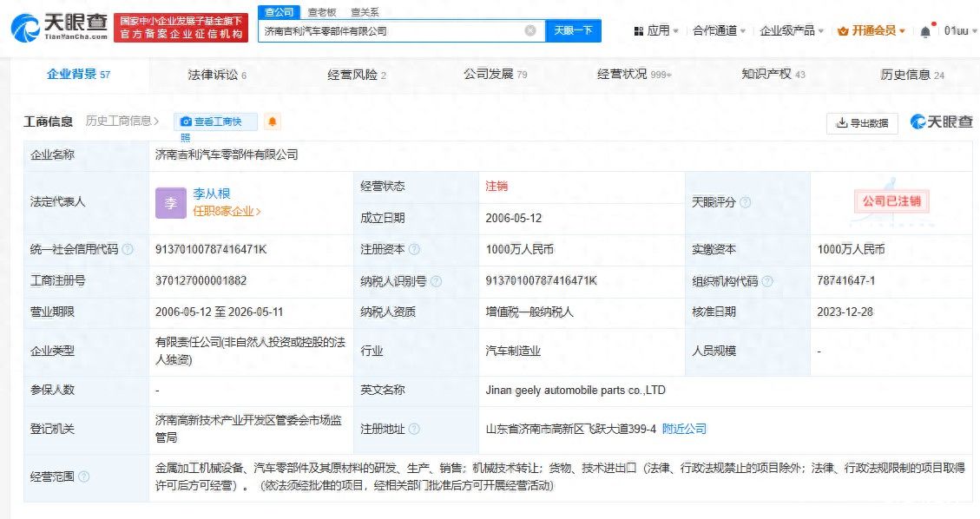The image size is (980, 519).
Task: Subscribe via orange bell alert icon
Action: (x=273, y=122)
